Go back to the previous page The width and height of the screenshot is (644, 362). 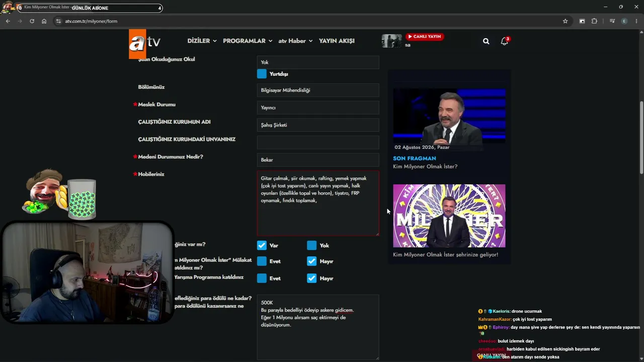pos(8,21)
